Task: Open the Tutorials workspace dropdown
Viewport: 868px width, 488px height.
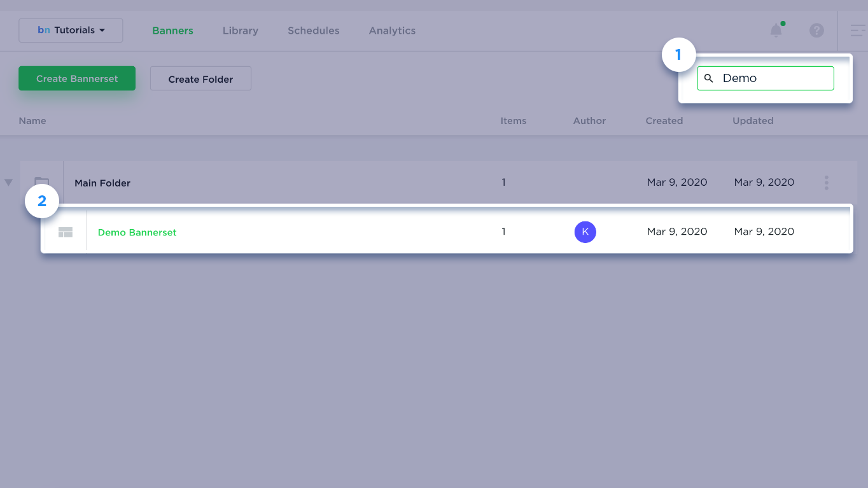Action: click(x=71, y=31)
